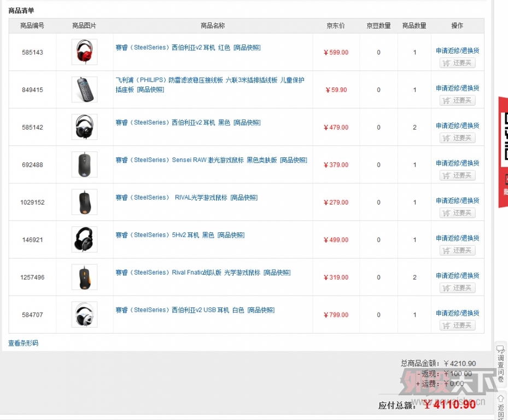The width and height of the screenshot is (508, 420).
Task: Open the RIVAL光学游戏鼠标 product image in row 1029152
Action: click(84, 202)
